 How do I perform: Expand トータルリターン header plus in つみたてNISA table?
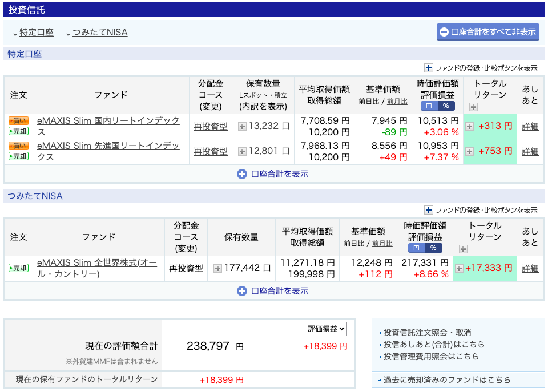pos(463,249)
